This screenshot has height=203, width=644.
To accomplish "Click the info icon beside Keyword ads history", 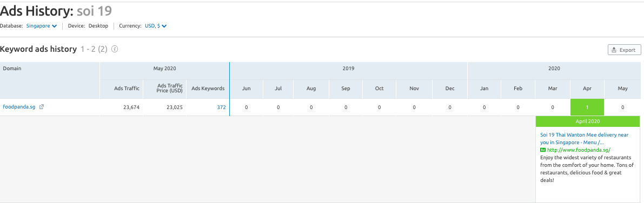I will [115, 49].
